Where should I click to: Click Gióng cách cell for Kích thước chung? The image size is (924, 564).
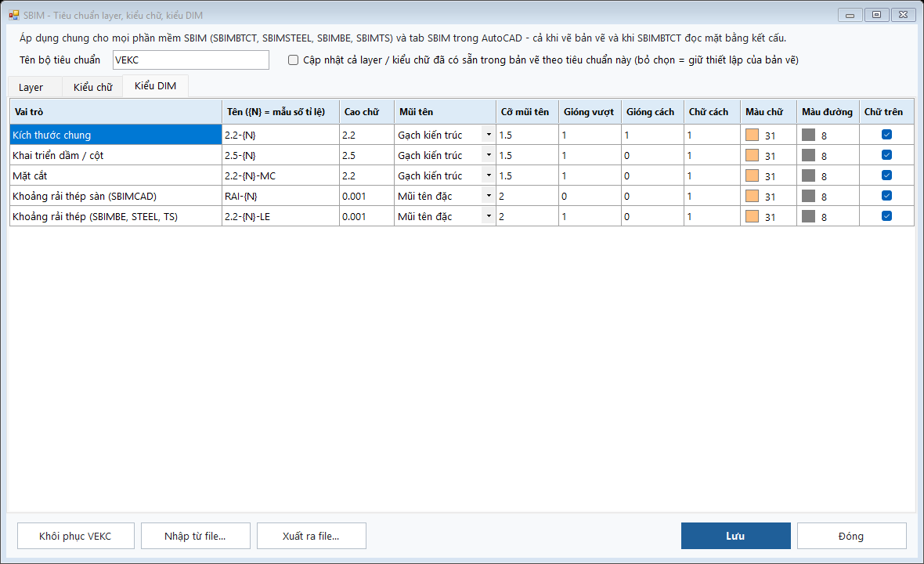(x=652, y=135)
